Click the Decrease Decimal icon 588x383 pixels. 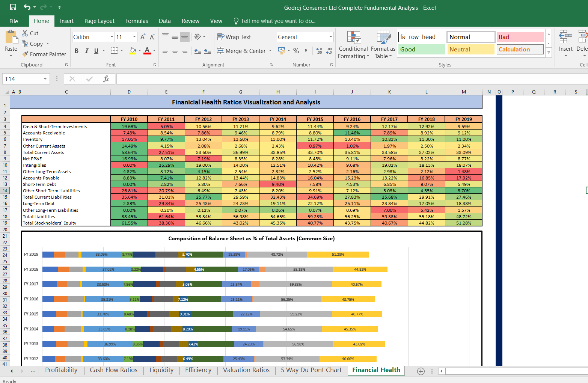(329, 51)
